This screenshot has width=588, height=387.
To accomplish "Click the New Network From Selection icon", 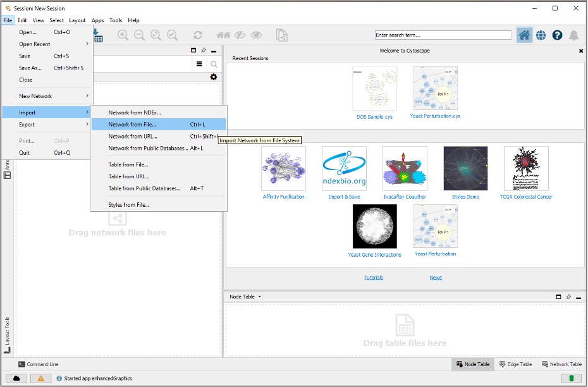I will tap(281, 35).
